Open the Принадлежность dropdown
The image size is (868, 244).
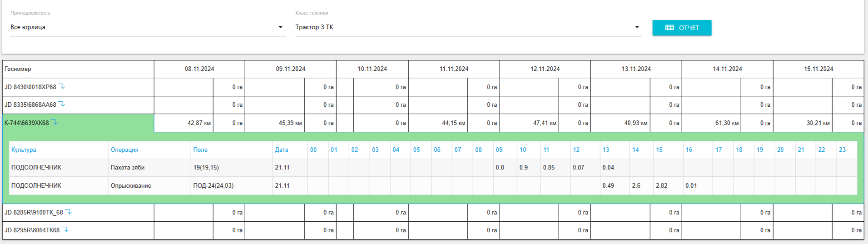pos(148,27)
